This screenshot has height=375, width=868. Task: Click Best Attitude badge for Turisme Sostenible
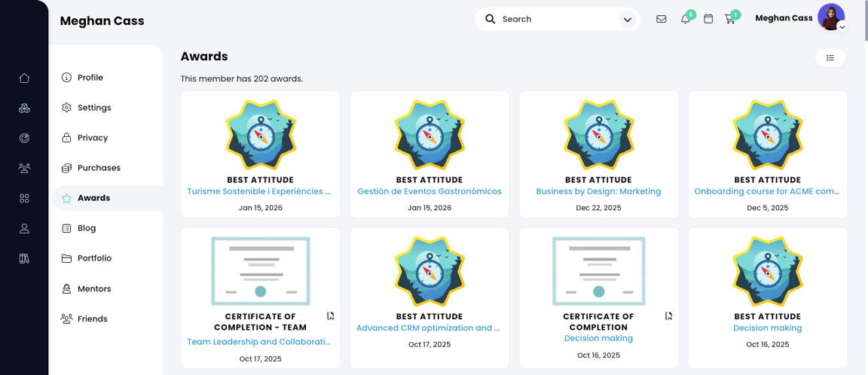pyautogui.click(x=260, y=135)
